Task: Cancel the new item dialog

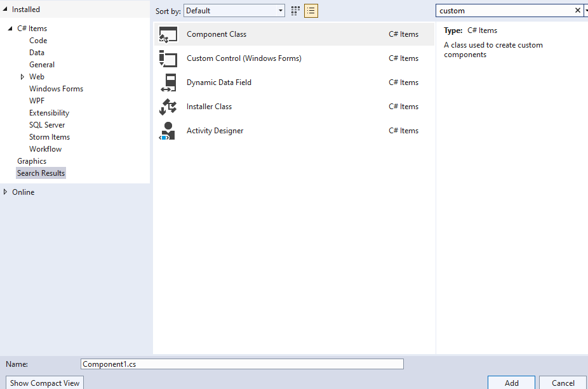Action: pyautogui.click(x=563, y=383)
